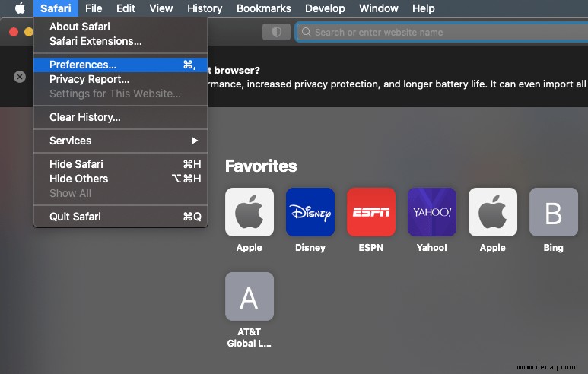This screenshot has height=374, width=588.
Task: Open the History menu
Action: pyautogui.click(x=205, y=8)
